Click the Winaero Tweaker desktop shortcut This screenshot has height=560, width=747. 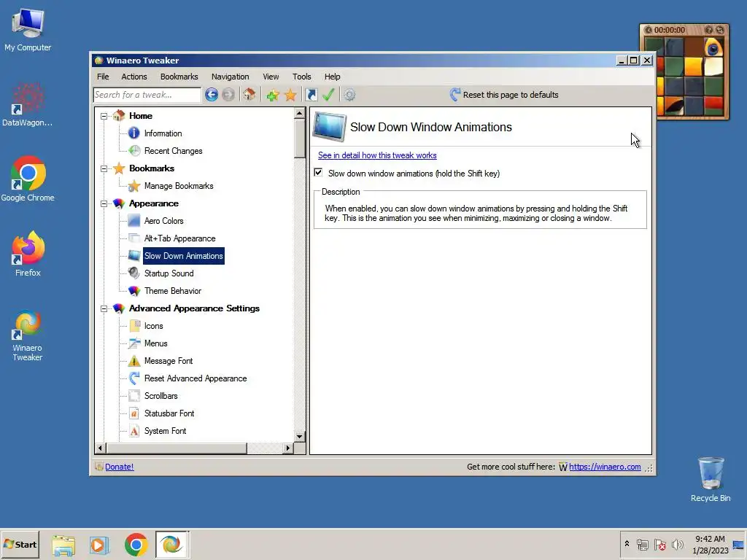point(28,335)
